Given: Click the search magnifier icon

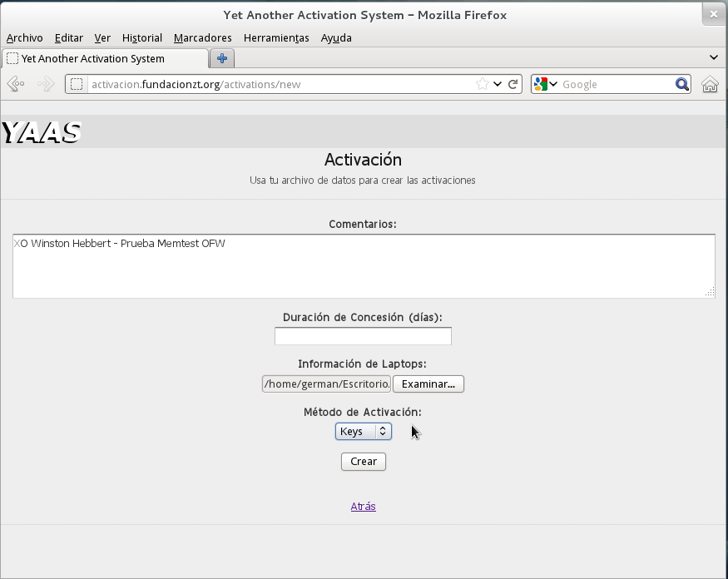Looking at the screenshot, I should point(682,84).
